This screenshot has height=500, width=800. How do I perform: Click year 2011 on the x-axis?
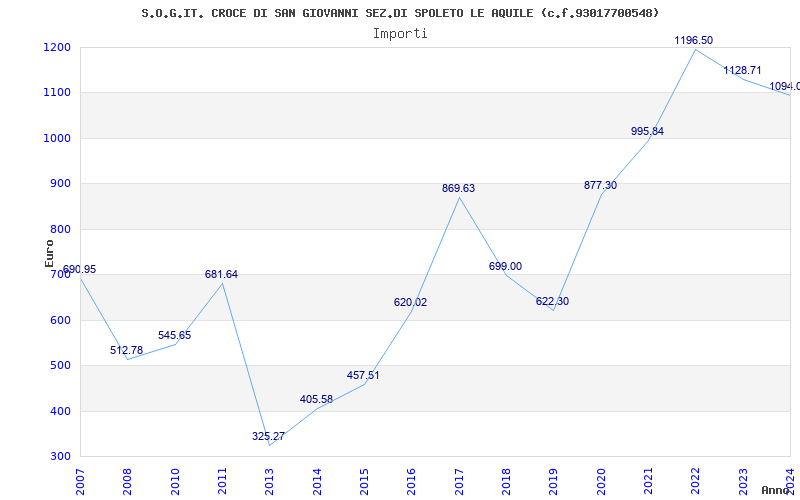[x=222, y=480]
